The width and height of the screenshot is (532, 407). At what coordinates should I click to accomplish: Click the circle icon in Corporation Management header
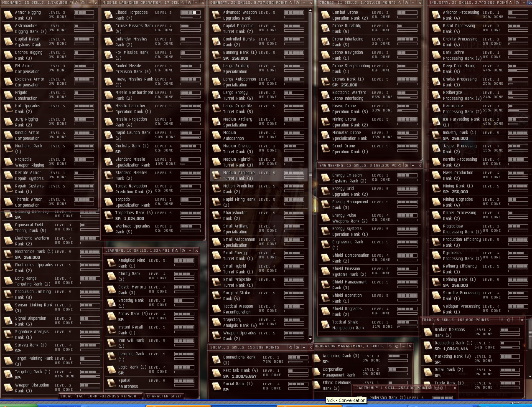(397, 346)
